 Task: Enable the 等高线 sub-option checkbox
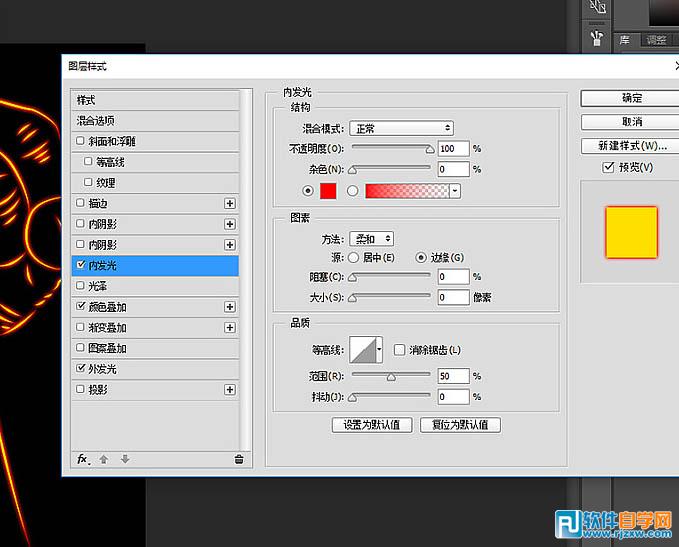coord(88,161)
